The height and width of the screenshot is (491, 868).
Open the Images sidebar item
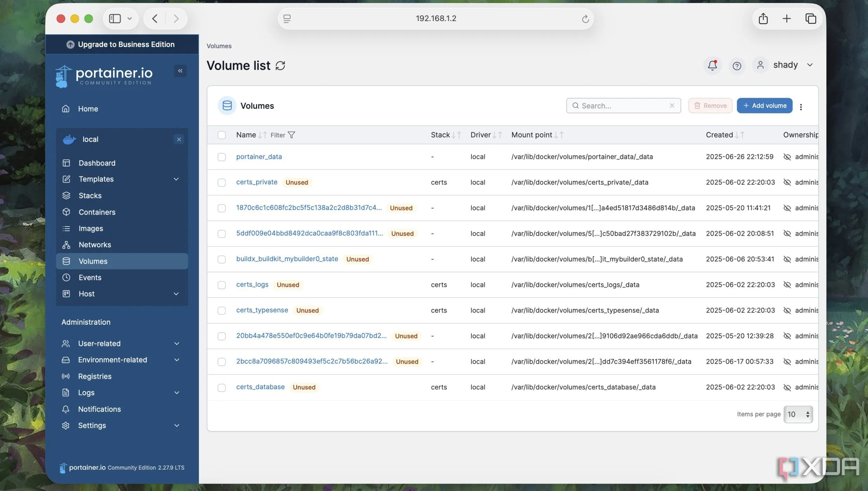tap(91, 229)
